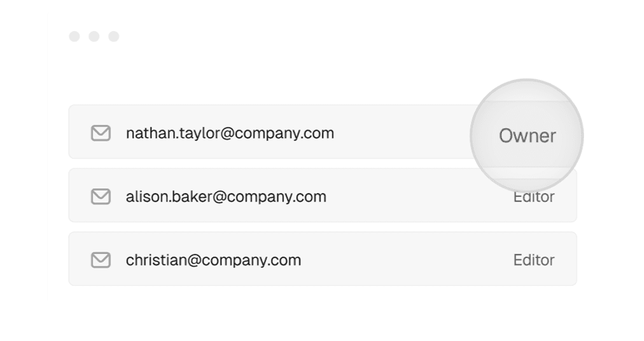This screenshot has height=341, width=644.
Task: Click gap between nathan and alison rows
Action: pos(267,163)
